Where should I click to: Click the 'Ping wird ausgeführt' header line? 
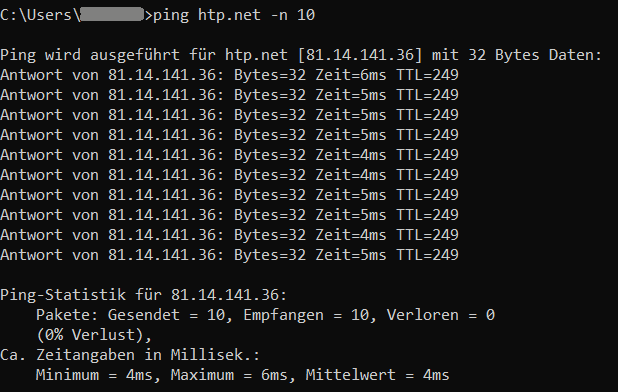click(x=301, y=55)
